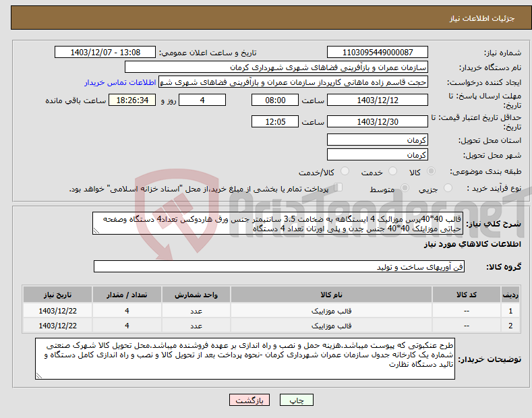The height and width of the screenshot is (418, 532).
Task: Click the response deadline date 1403/12/12
Action: click(x=378, y=100)
